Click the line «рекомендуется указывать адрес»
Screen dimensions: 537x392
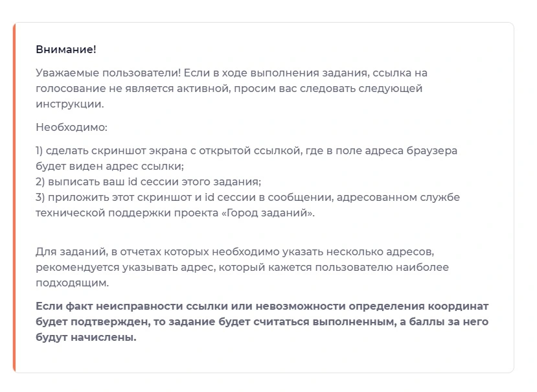coord(126,267)
